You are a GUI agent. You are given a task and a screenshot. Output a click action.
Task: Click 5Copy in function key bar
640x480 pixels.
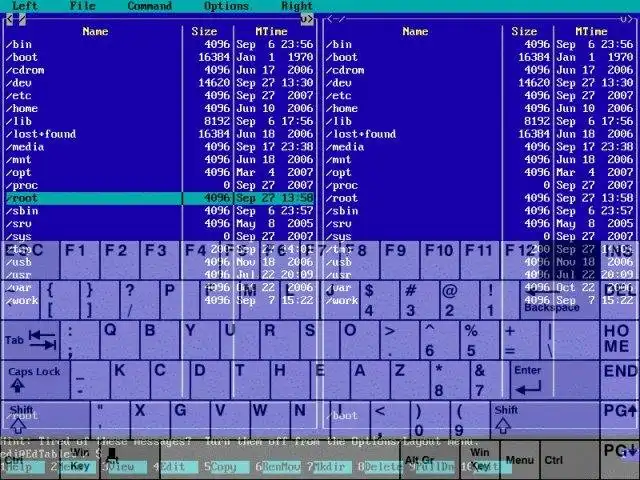coord(227,467)
